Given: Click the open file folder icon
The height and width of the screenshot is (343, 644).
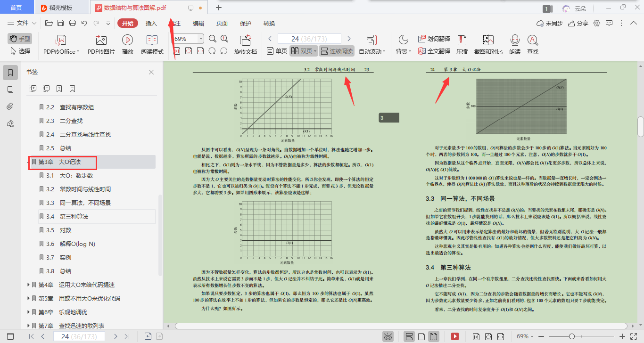Looking at the screenshot, I should coord(49,23).
